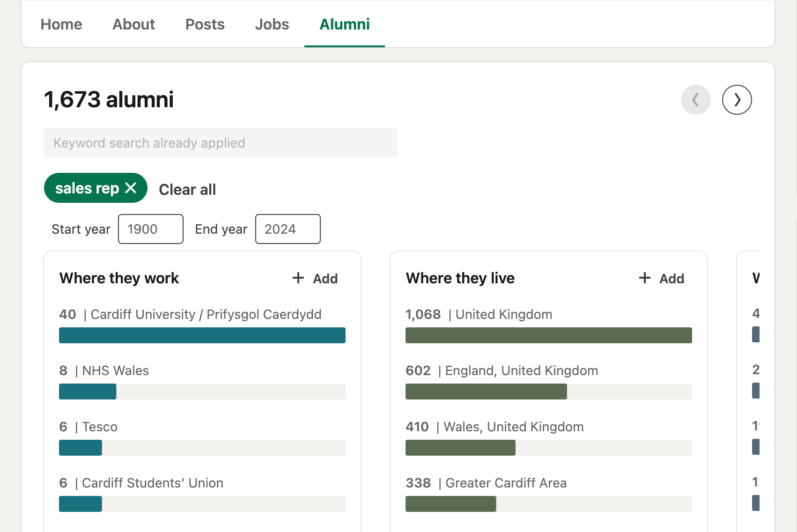Click the End year input box
The image size is (797, 532).
[288, 229]
